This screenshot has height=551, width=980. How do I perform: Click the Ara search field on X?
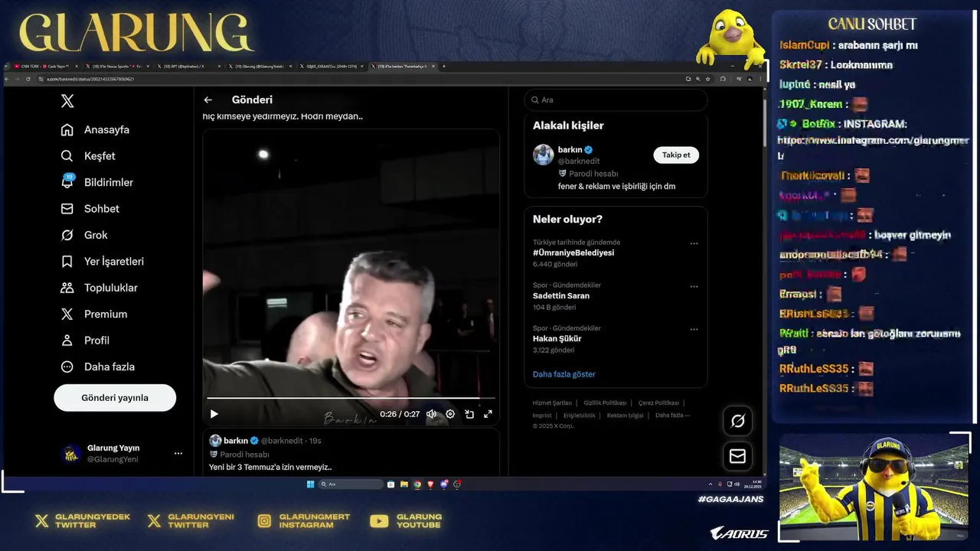(616, 99)
